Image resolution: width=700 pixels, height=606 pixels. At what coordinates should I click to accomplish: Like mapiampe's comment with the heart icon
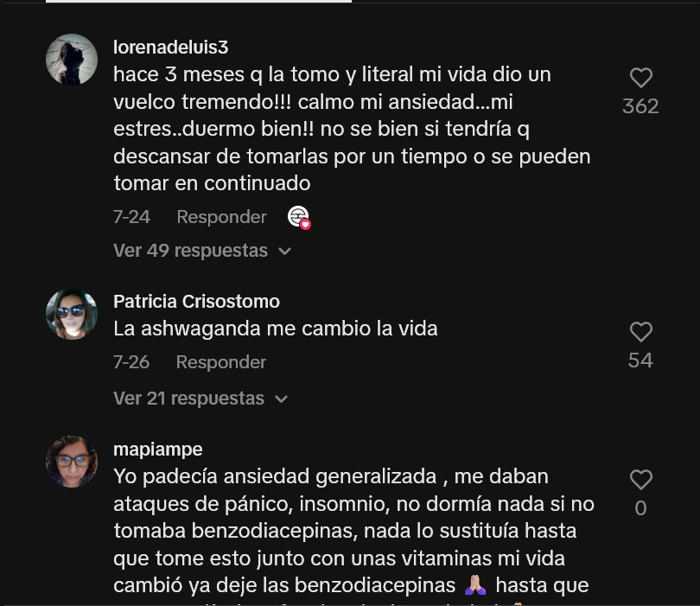pyautogui.click(x=641, y=480)
